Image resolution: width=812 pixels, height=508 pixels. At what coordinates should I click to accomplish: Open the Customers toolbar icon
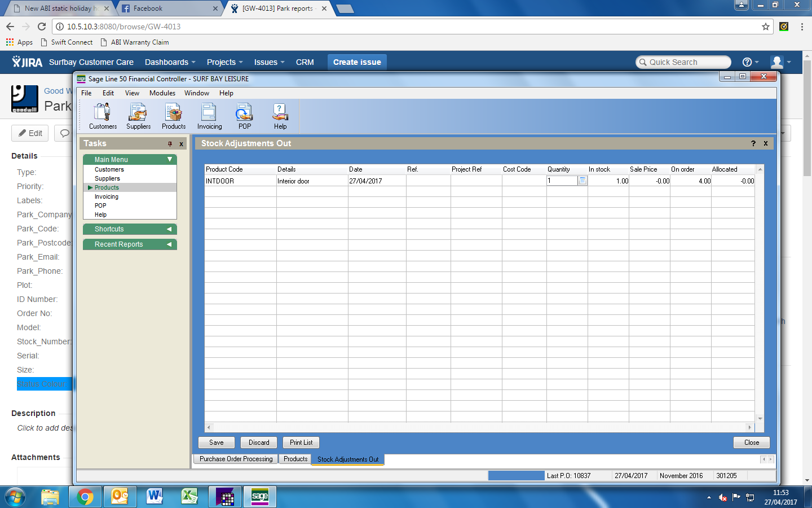[103, 116]
